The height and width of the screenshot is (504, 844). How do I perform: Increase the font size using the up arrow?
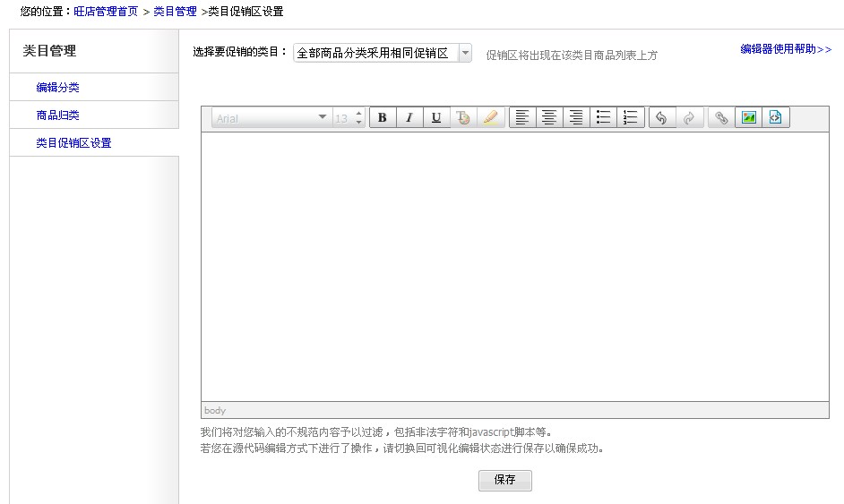pos(359,113)
